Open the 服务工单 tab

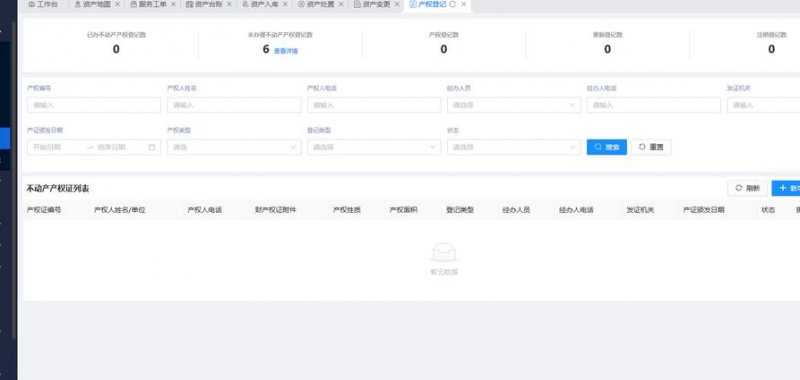tap(149, 4)
